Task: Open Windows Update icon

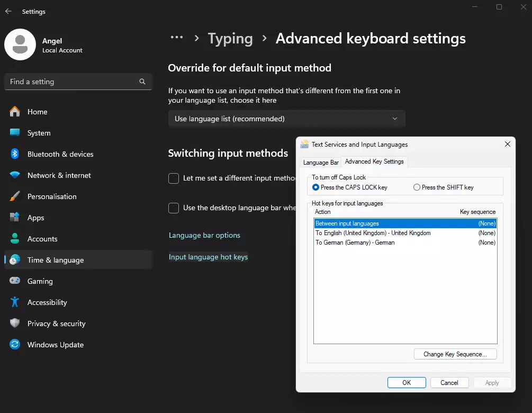Action: pos(15,345)
